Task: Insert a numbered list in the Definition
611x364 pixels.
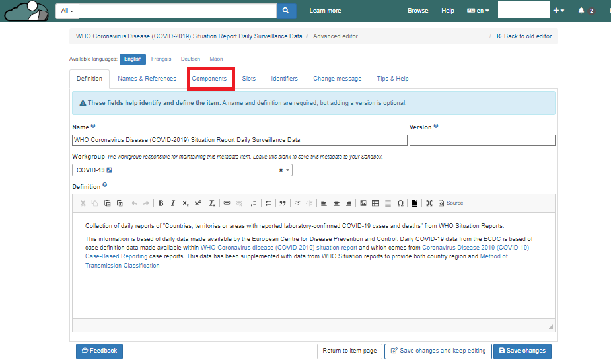Action: pyautogui.click(x=254, y=203)
